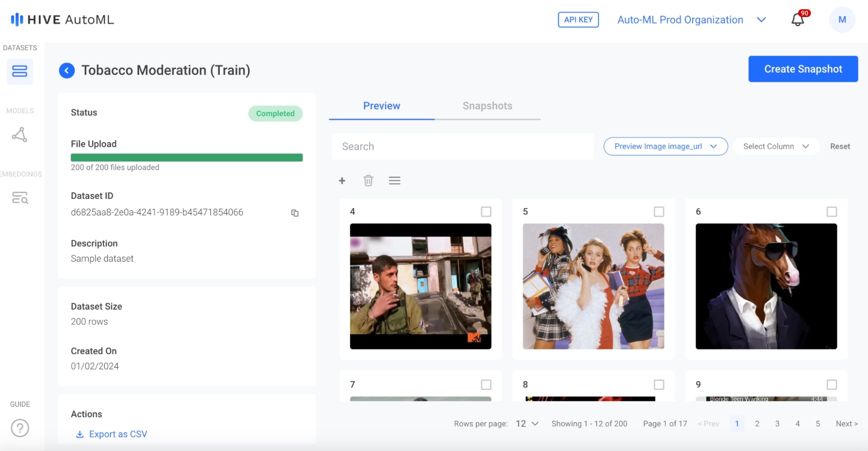Click the plus icon to add row
The height and width of the screenshot is (451, 868).
click(x=342, y=181)
